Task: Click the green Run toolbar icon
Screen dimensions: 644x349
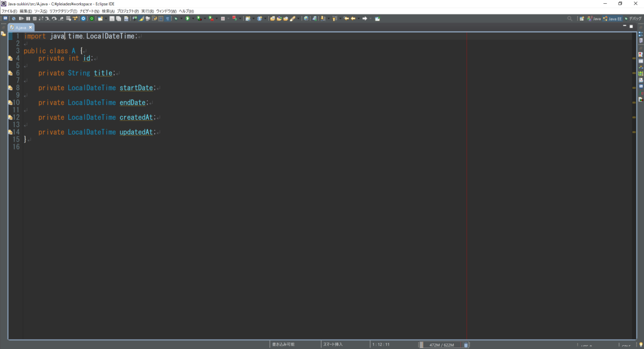Action: pyautogui.click(x=187, y=18)
